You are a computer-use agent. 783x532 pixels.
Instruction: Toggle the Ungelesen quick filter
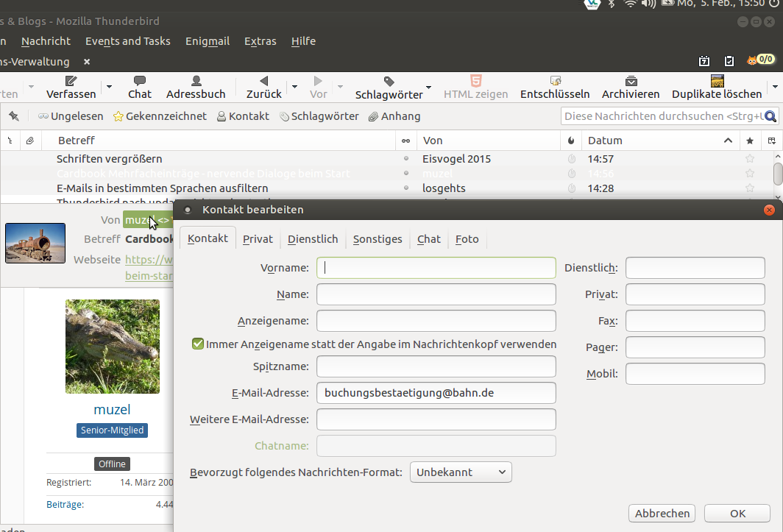point(71,116)
